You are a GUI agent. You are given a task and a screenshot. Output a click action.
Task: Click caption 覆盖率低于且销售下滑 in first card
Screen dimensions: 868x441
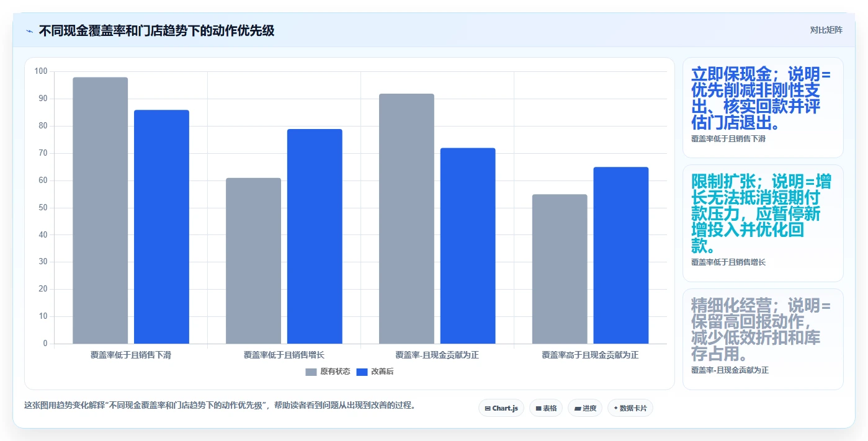[x=728, y=139]
